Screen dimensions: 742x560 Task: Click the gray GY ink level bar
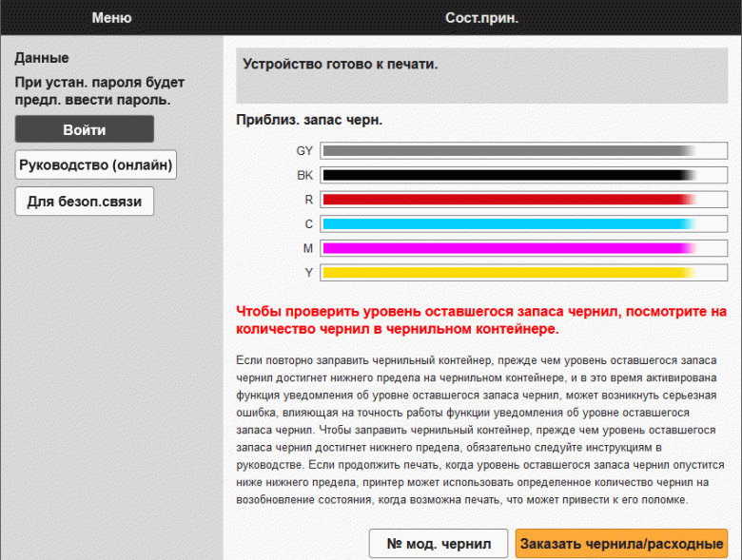pyautogui.click(x=523, y=151)
